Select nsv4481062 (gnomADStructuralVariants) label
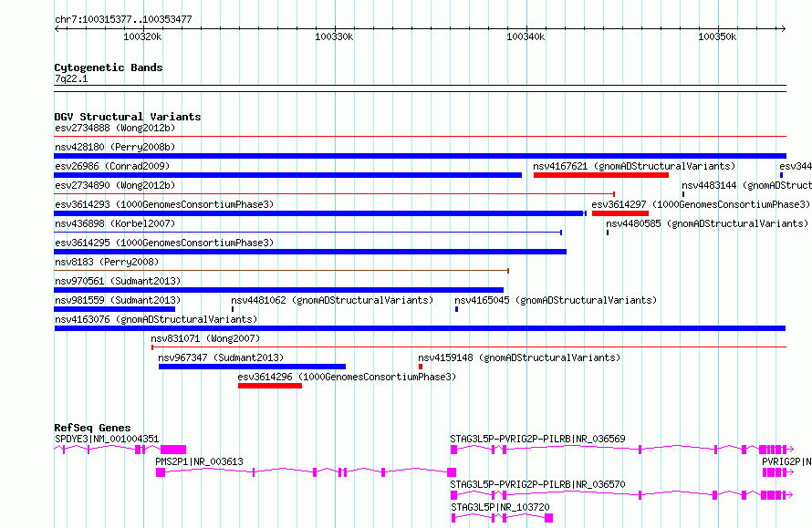Viewport: 812px width, 528px height. click(x=332, y=300)
